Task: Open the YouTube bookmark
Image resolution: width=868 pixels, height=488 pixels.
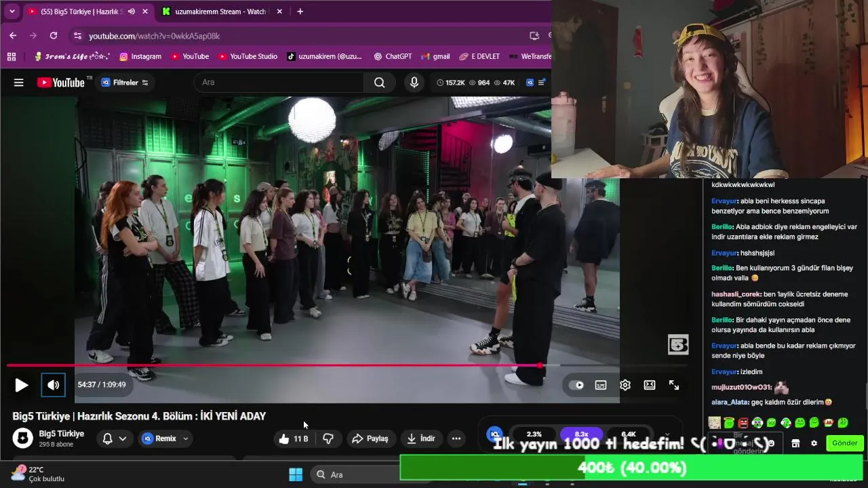Action: click(x=190, y=56)
